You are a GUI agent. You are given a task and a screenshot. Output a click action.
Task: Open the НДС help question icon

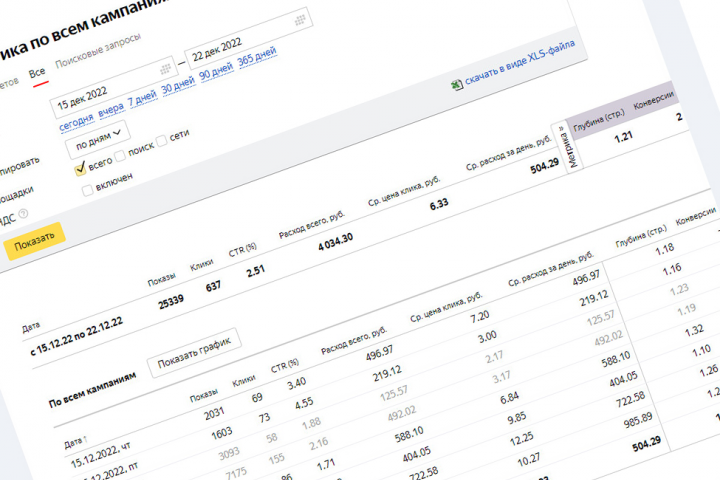[x=23, y=214]
